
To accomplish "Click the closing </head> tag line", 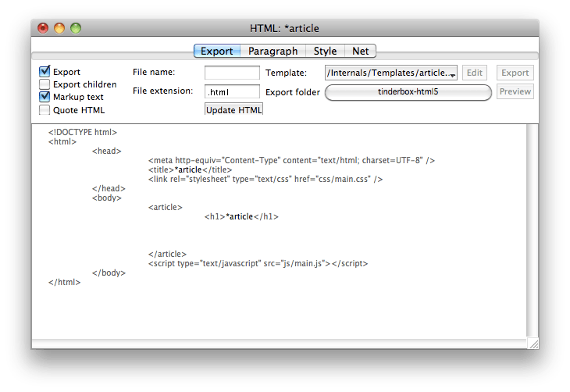I will click(x=109, y=189).
